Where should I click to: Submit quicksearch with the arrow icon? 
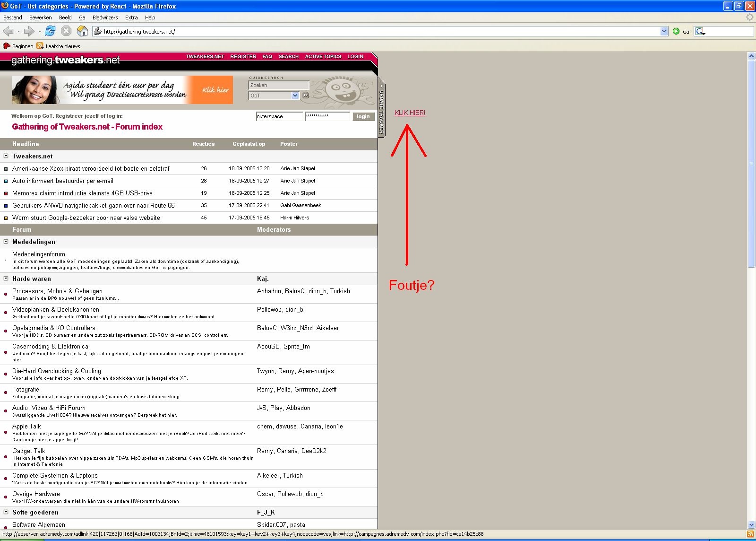click(305, 96)
